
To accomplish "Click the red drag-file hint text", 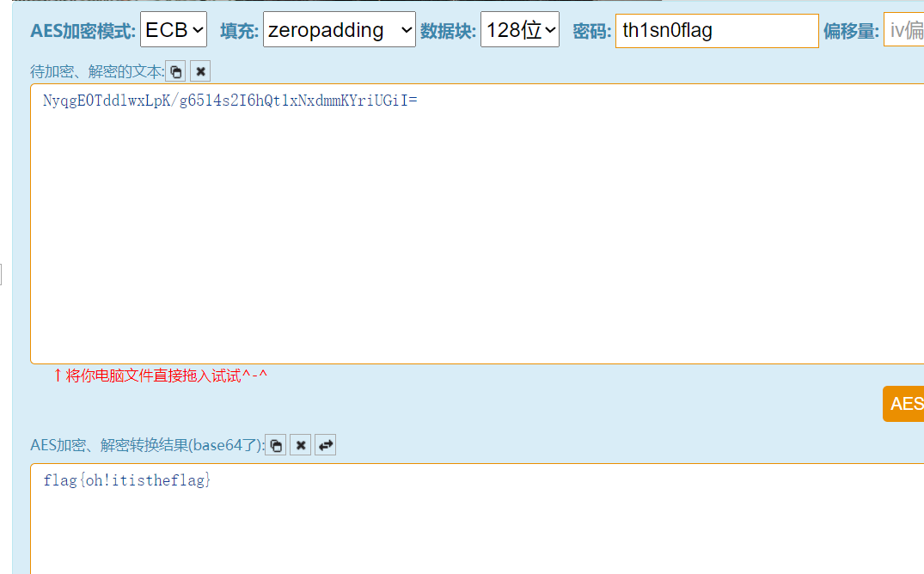I will click(x=160, y=376).
